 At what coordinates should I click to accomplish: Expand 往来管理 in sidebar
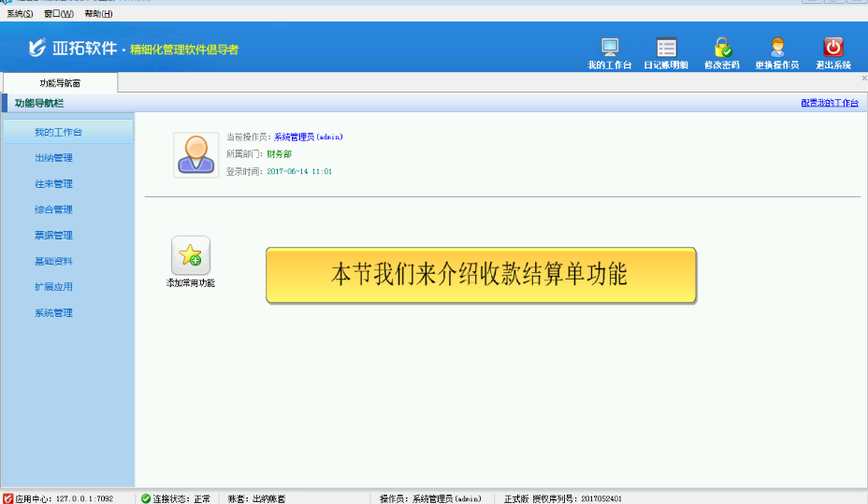53,184
